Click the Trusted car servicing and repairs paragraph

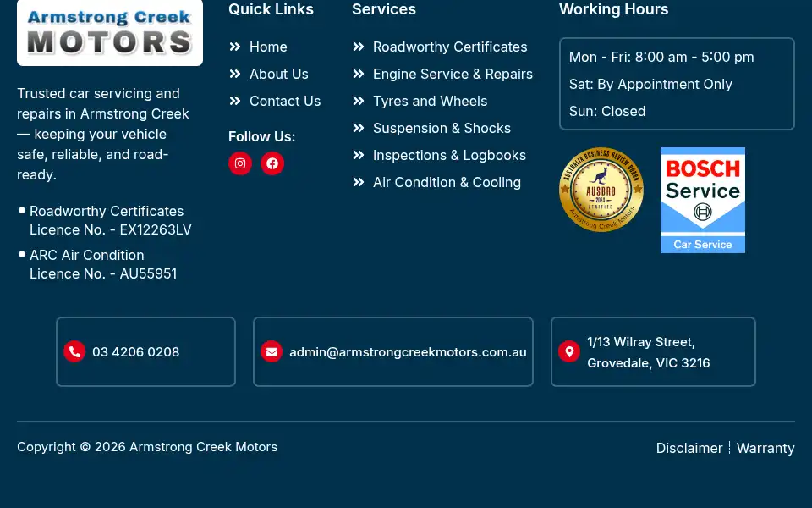pos(103,134)
